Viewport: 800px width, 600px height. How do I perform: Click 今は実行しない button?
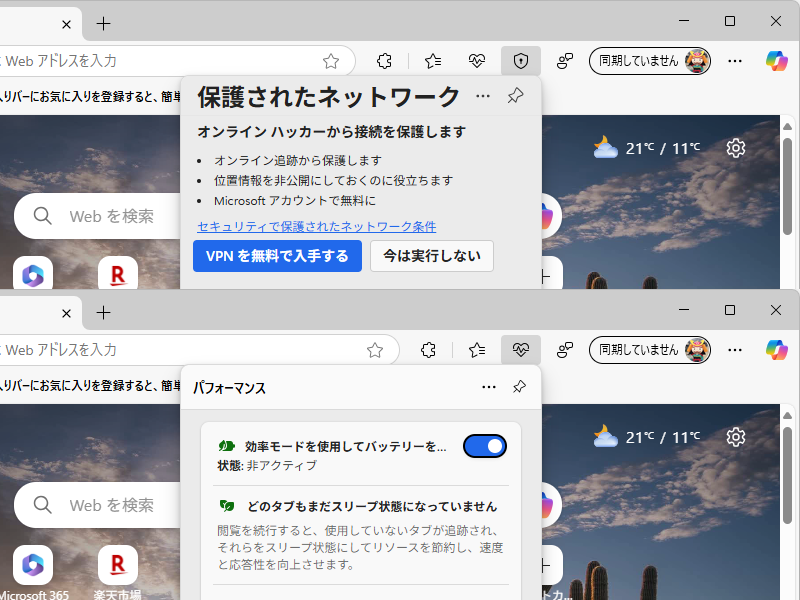(432, 256)
